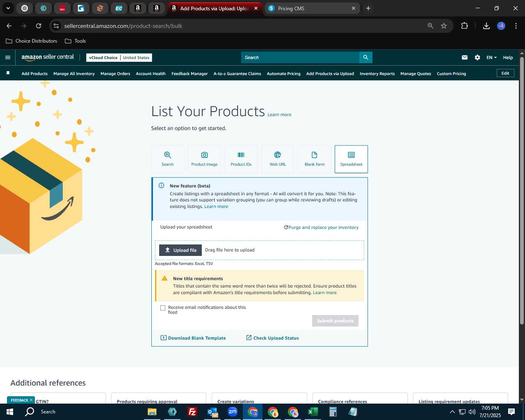Click Learn more beside List Your Products

(x=279, y=114)
